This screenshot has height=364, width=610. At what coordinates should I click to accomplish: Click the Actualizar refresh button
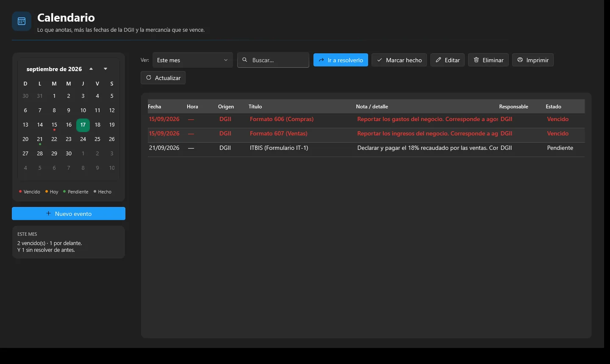pos(163,78)
